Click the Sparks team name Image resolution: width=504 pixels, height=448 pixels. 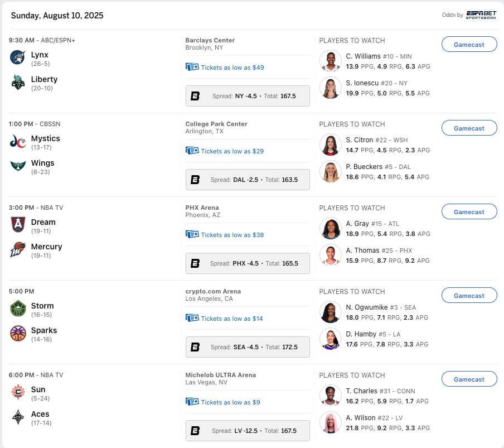tap(44, 330)
